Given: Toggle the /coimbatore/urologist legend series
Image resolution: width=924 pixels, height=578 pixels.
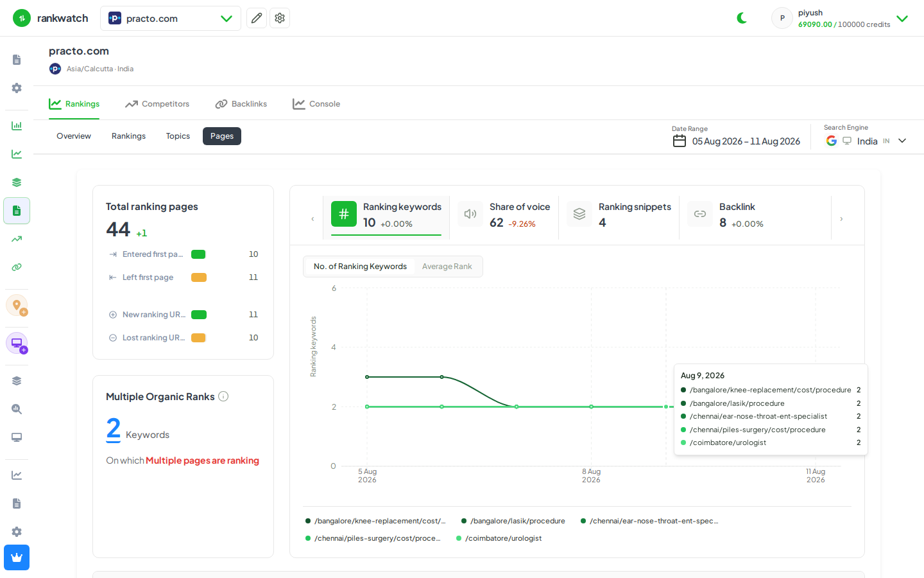Looking at the screenshot, I should click(x=499, y=538).
